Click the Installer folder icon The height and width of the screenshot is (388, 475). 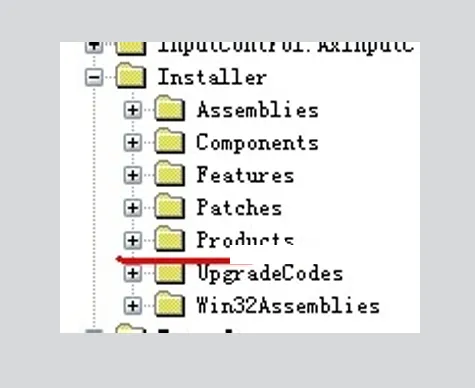point(131,76)
